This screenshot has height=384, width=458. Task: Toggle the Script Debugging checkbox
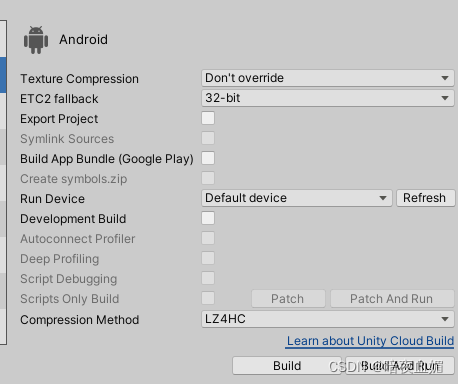(208, 278)
